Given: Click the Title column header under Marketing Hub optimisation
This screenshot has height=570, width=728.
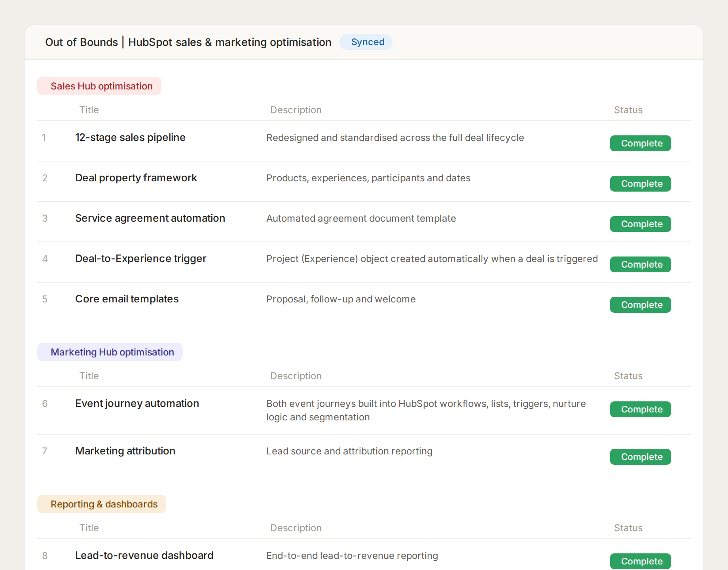Looking at the screenshot, I should click(x=89, y=376).
